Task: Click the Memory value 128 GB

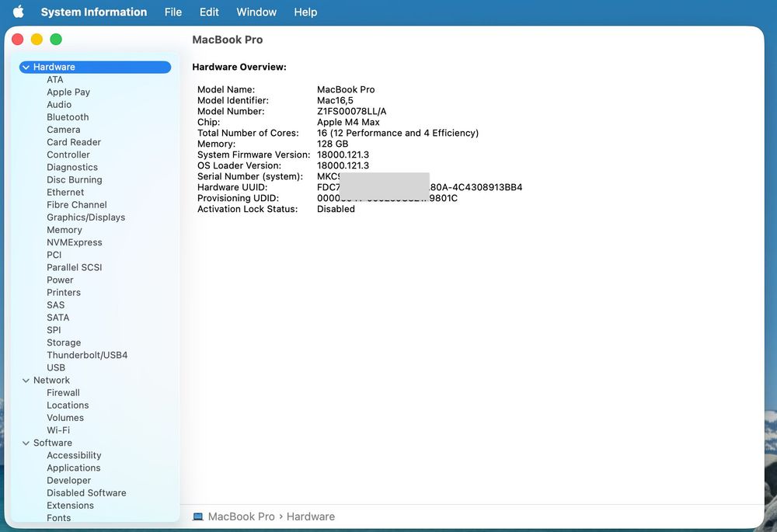Action: (333, 144)
